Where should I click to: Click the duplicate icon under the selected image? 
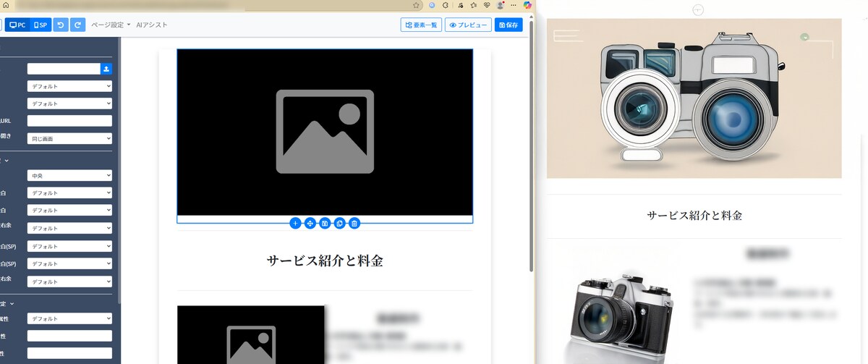pos(340,223)
